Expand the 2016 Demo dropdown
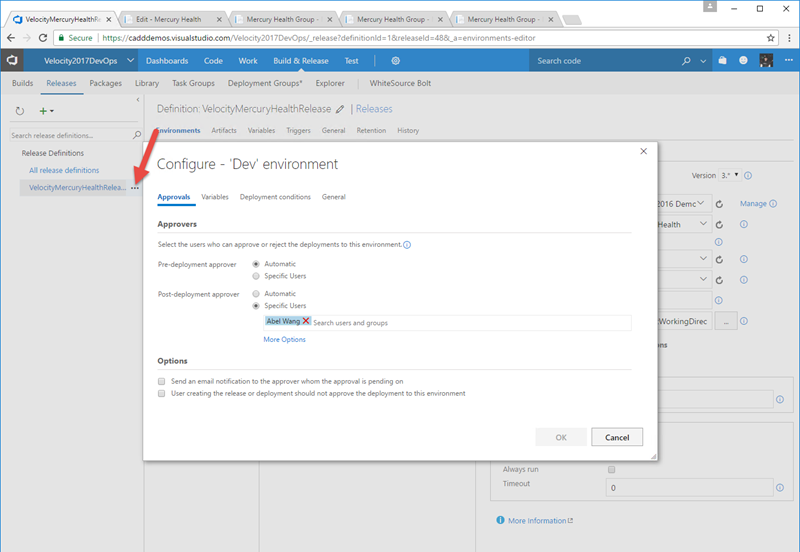Screen dimensions: 800x552 pos(702,204)
